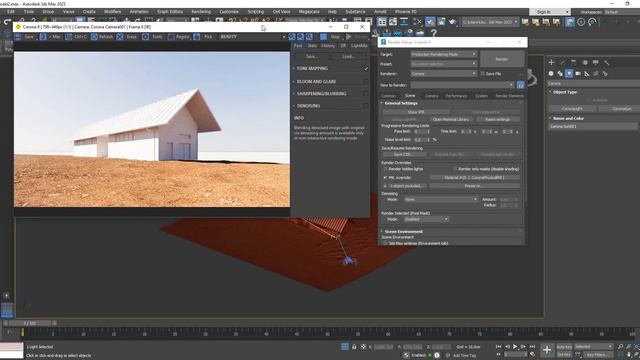
Task: Toggle Render hidden lights checkbox
Action: tap(385, 169)
